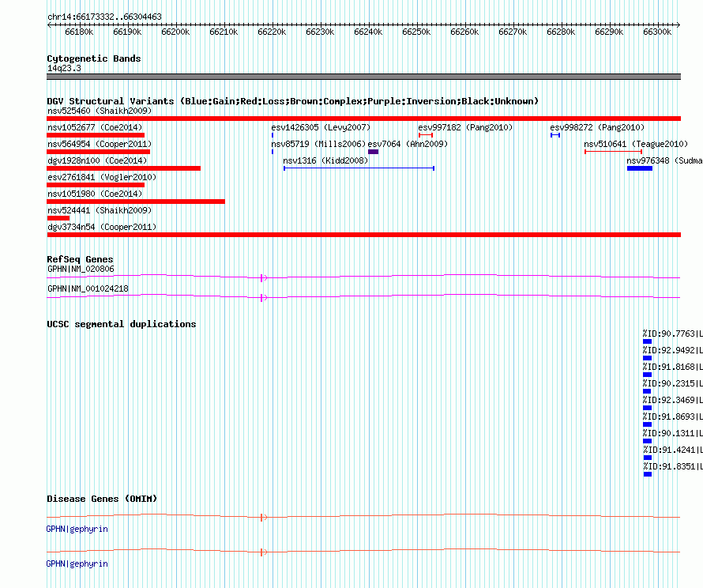Click the dgv3734n54 full-width red bar
This screenshot has width=703, height=588.
point(363,235)
